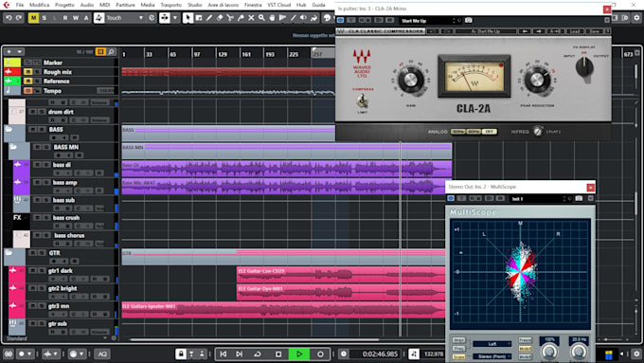Open the Audio menu
The width and height of the screenshot is (644, 363).
[x=87, y=5]
